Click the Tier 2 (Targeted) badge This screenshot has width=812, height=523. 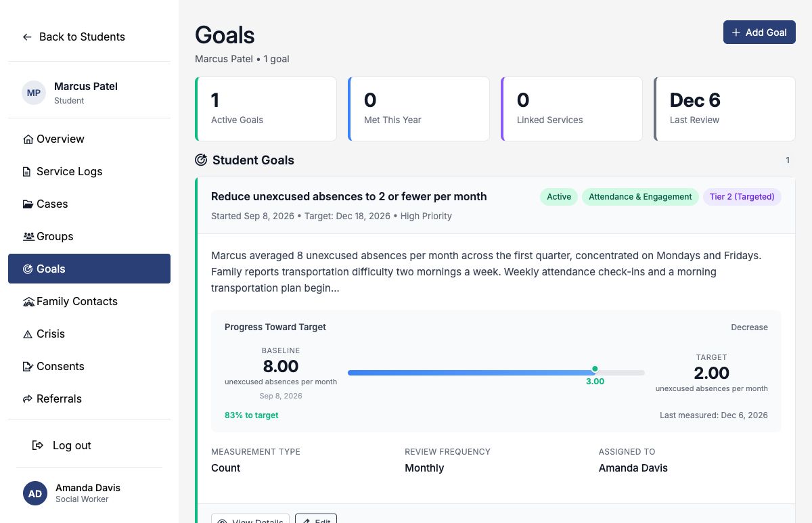point(742,197)
